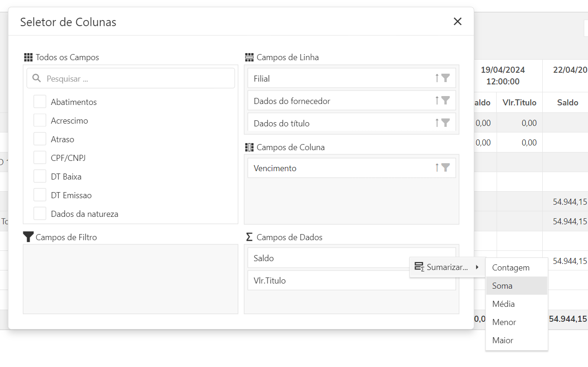Click the Saldo data field
Viewport: 588px width, 367px height.
(326, 258)
